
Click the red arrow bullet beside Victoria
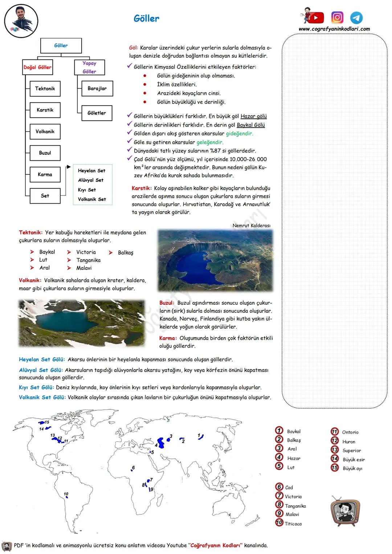tap(69, 252)
